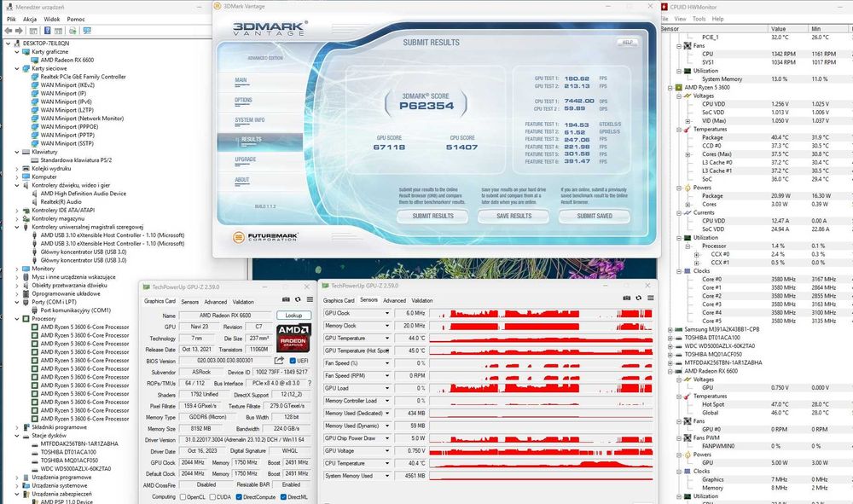The image size is (853, 504).
Task: Open the Akcja menu
Action: (x=30, y=19)
